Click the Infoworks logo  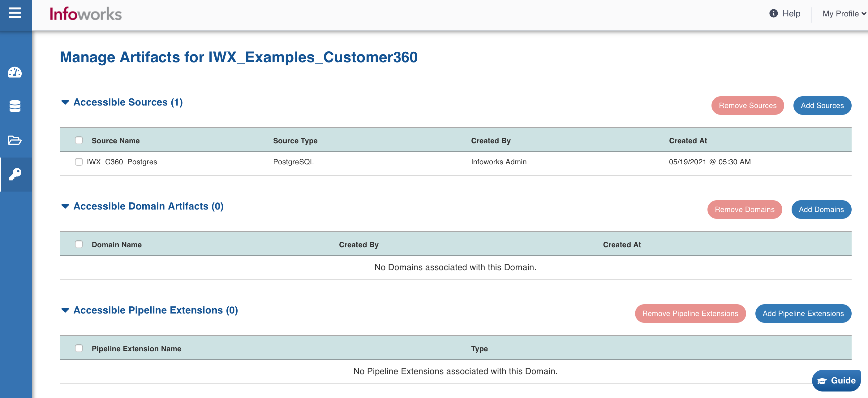pyautogui.click(x=86, y=14)
